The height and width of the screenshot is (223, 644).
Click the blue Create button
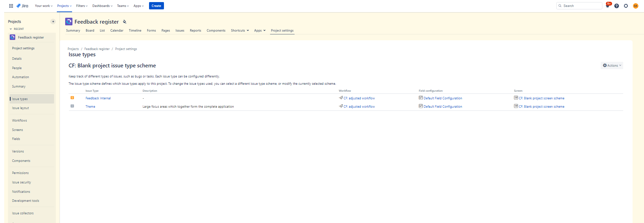(156, 6)
